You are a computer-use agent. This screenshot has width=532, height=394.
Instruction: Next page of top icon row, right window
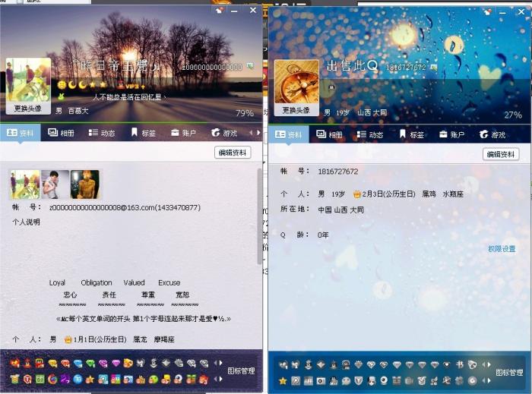coord(489,364)
